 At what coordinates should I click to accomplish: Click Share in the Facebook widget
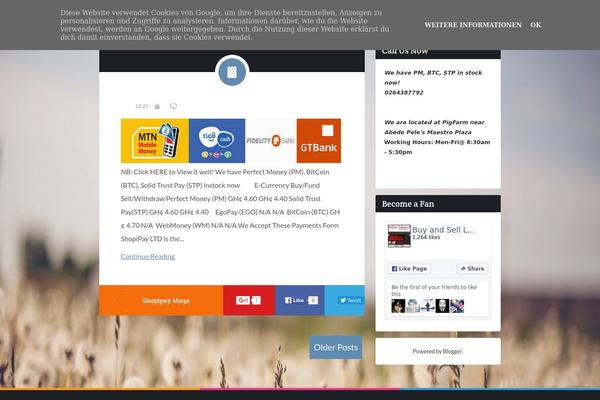(472, 269)
